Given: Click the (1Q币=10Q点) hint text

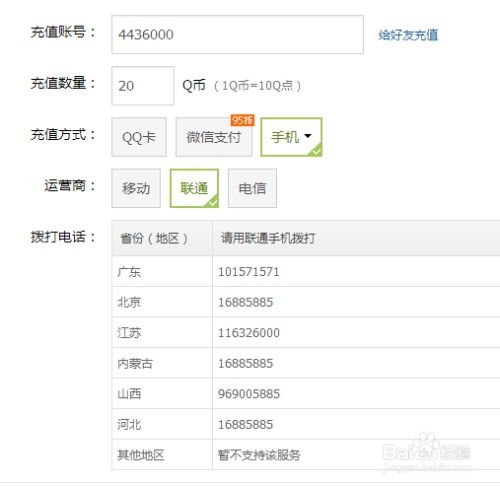Looking at the screenshot, I should tap(257, 86).
